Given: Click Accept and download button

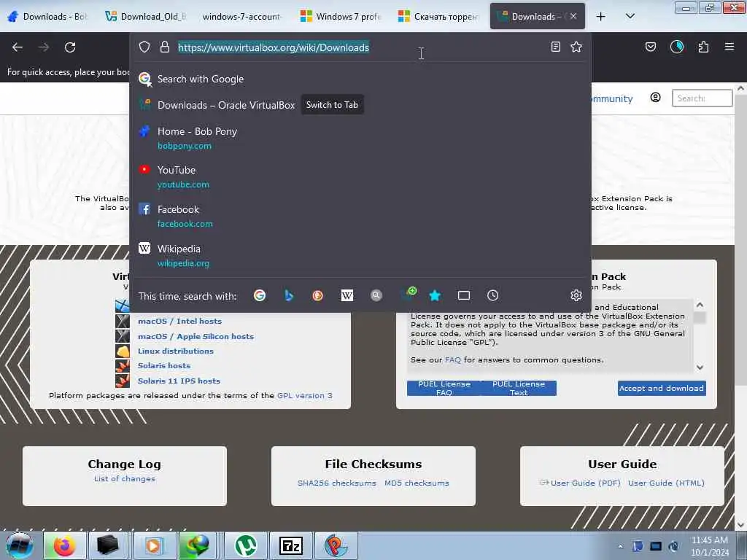Looking at the screenshot, I should (662, 388).
